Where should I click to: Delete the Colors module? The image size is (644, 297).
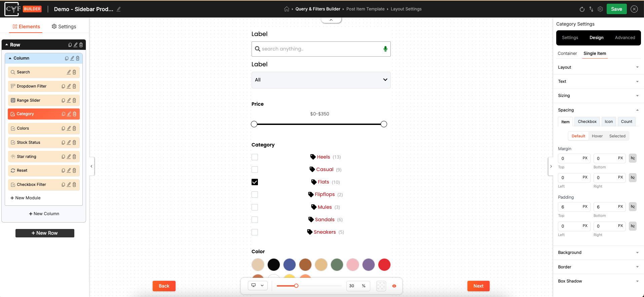(x=74, y=128)
